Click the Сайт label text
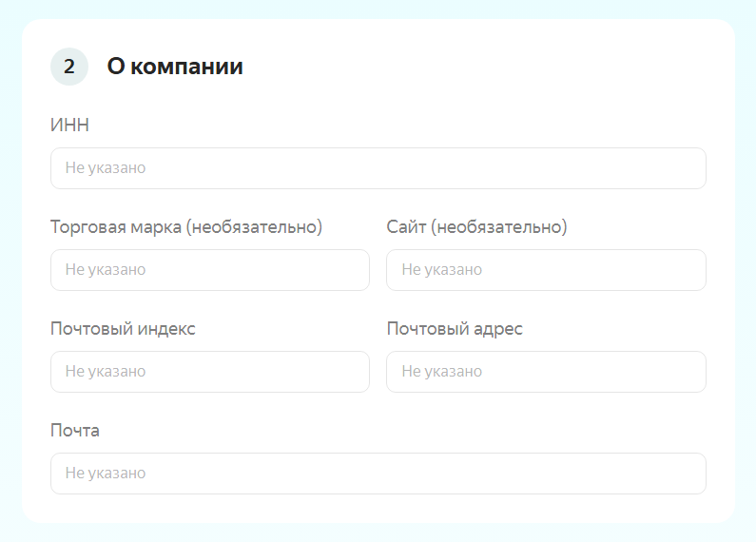The image size is (756, 542). point(407,227)
